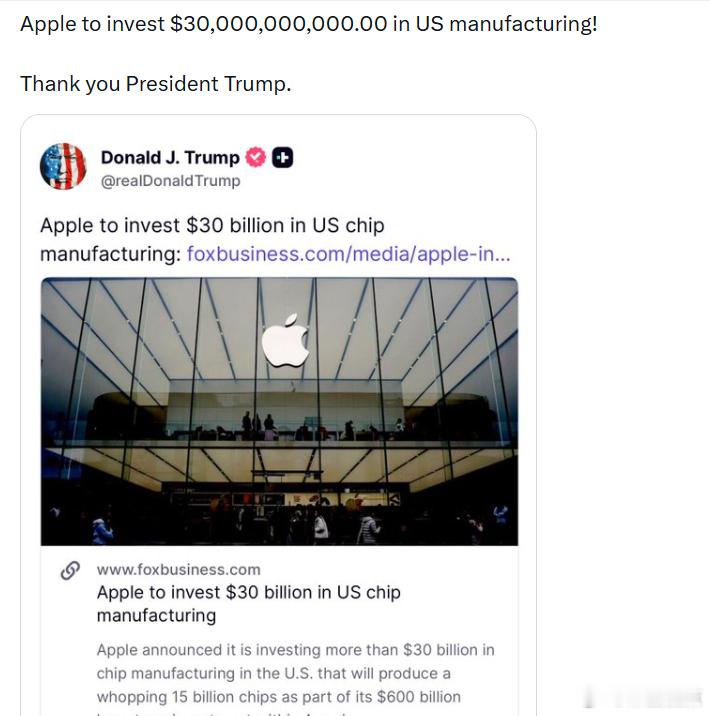Click the blurred watermark in bottom-right corner
The height and width of the screenshot is (716, 710).
pos(644,699)
